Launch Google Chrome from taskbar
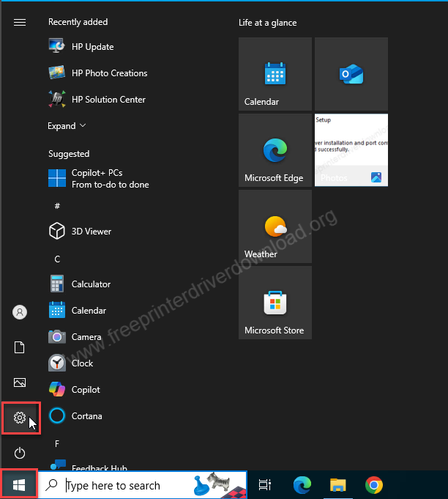This screenshot has width=448, height=499. click(374, 485)
